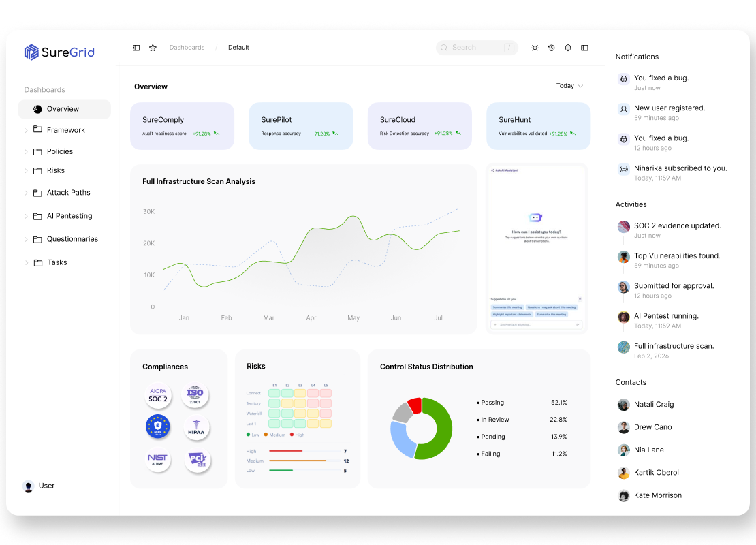756x545 pixels.
Task: Toggle the left sidebar panel icon
Action: [x=136, y=48]
